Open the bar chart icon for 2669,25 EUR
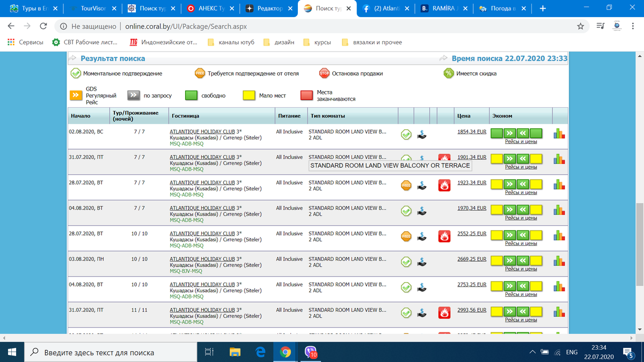This screenshot has width=644, height=362. 560,261
